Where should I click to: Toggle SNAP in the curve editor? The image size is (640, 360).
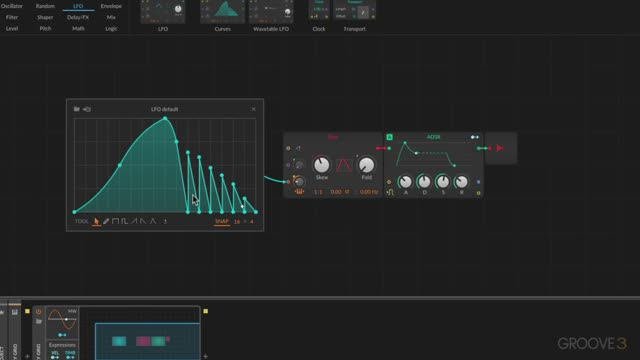[222, 221]
